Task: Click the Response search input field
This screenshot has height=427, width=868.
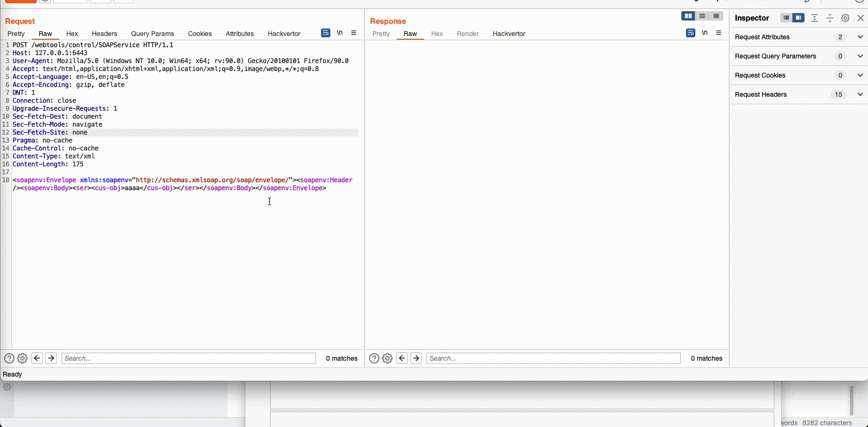Action: click(x=553, y=358)
